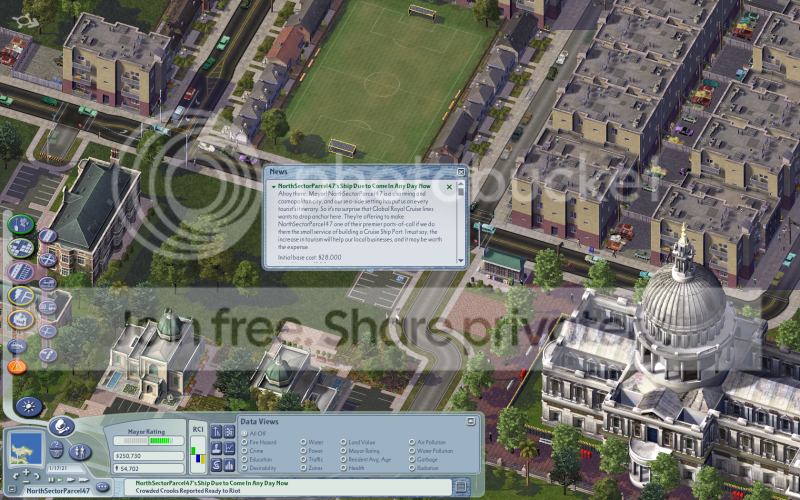Screen dimensions: 800x500
Task: Set simulation to fast speed
Action: (x=70, y=480)
